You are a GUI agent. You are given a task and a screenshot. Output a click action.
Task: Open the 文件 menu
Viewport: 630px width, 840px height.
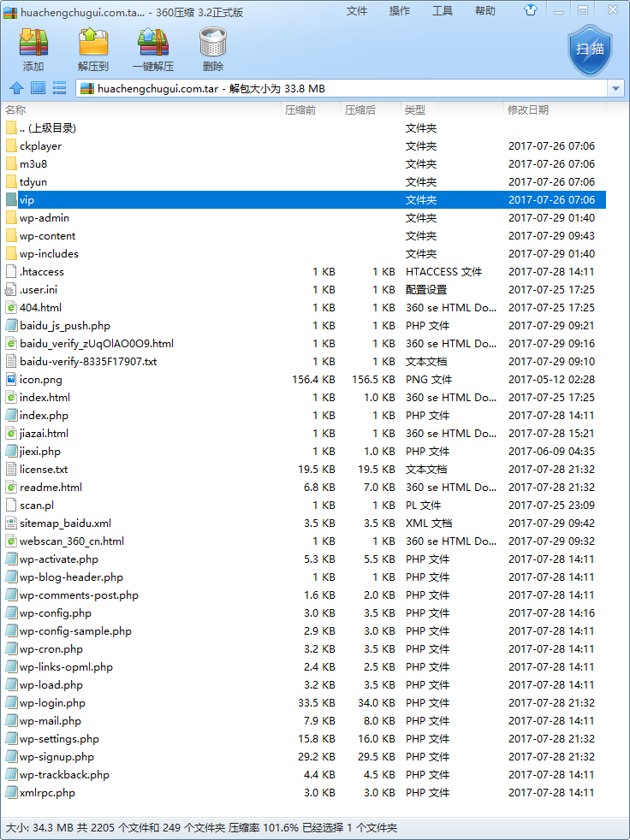357,11
